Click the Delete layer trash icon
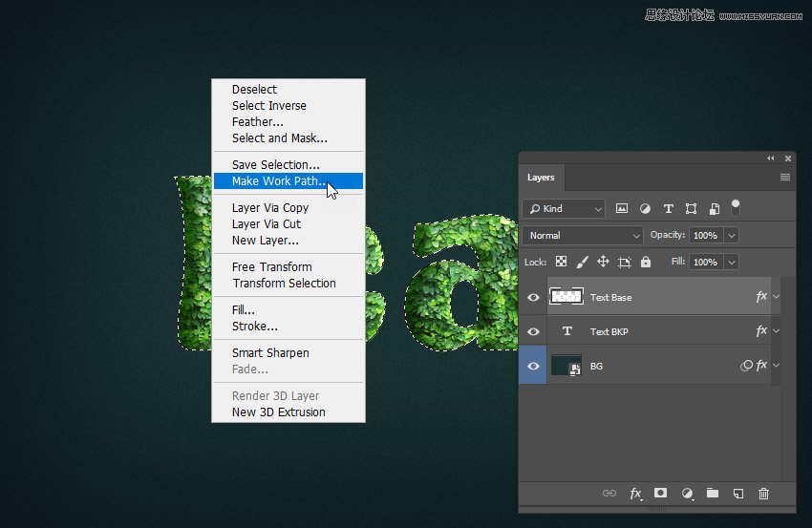Viewport: 812px width, 528px height. pyautogui.click(x=763, y=494)
